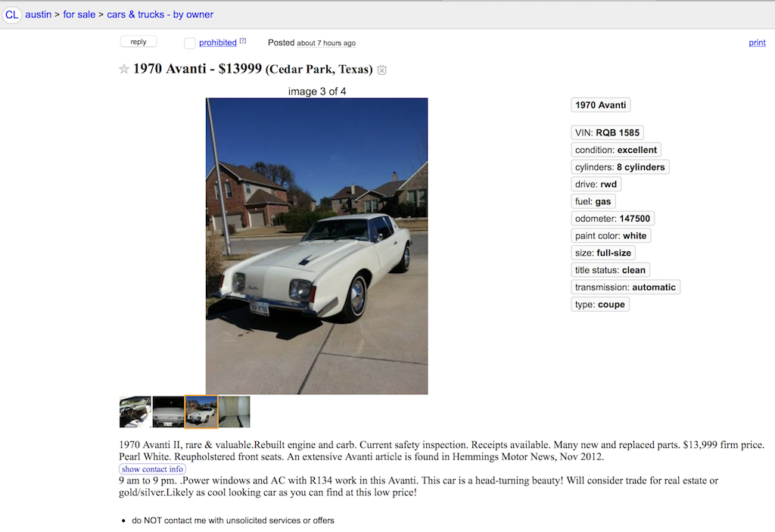Click the CL Craigslist home logo
Screen dimensions: 775x532
tap(12, 15)
